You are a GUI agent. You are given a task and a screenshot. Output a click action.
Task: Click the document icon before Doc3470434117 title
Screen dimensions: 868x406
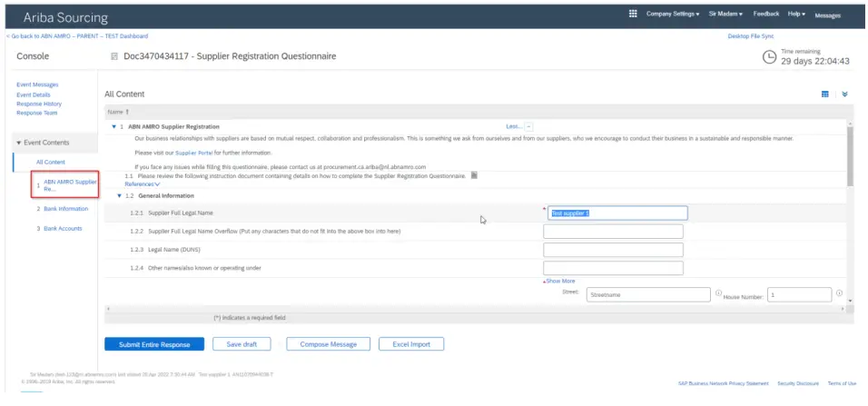pyautogui.click(x=114, y=56)
